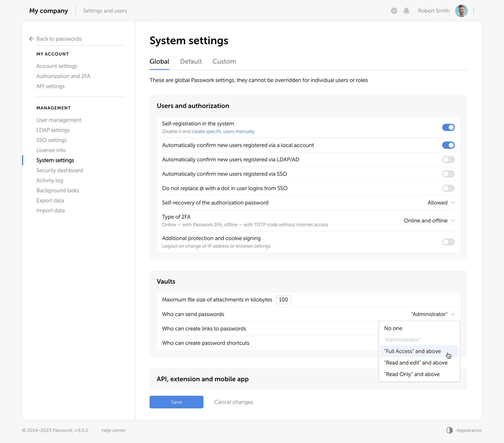
Task: Click the Appearance theme icon
Action: pyautogui.click(x=449, y=430)
